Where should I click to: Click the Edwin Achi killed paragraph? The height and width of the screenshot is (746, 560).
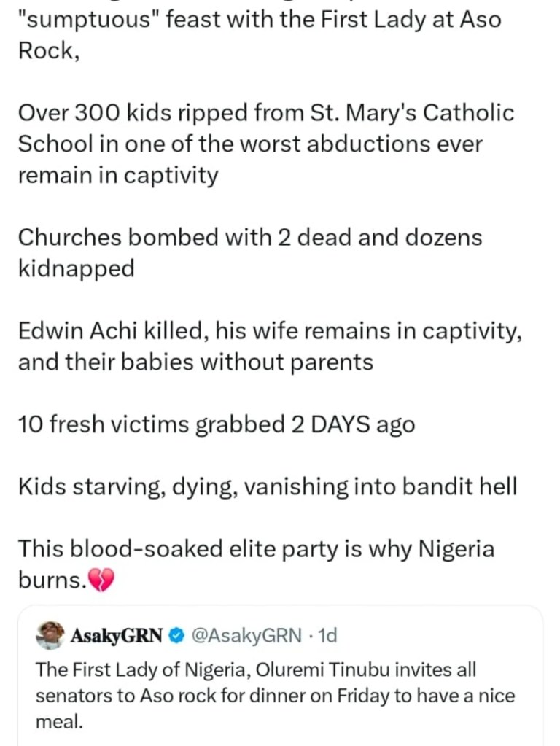point(270,331)
